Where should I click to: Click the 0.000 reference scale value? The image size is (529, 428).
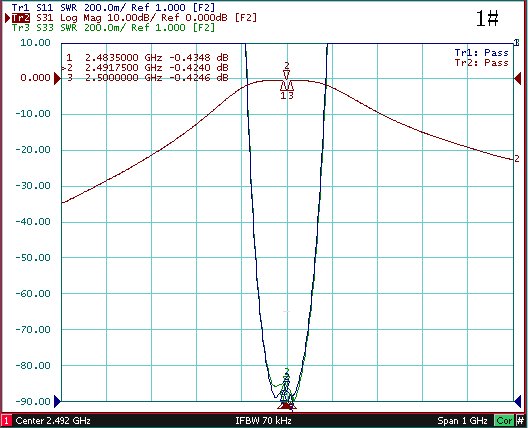(x=35, y=78)
